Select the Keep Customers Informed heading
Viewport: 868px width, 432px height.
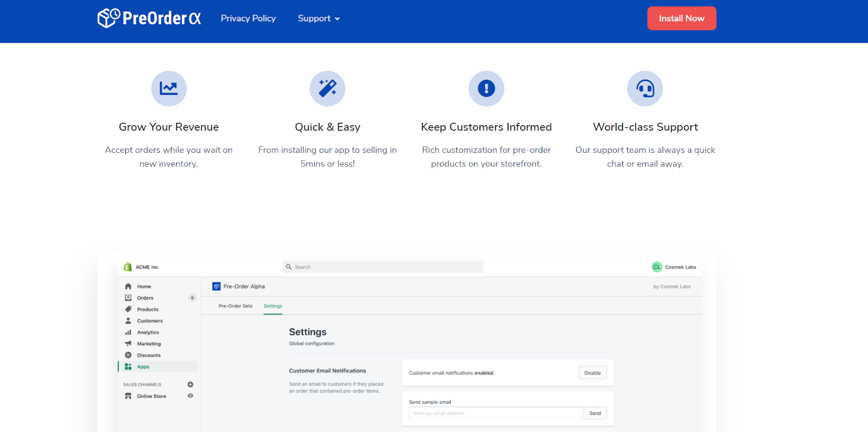click(486, 127)
